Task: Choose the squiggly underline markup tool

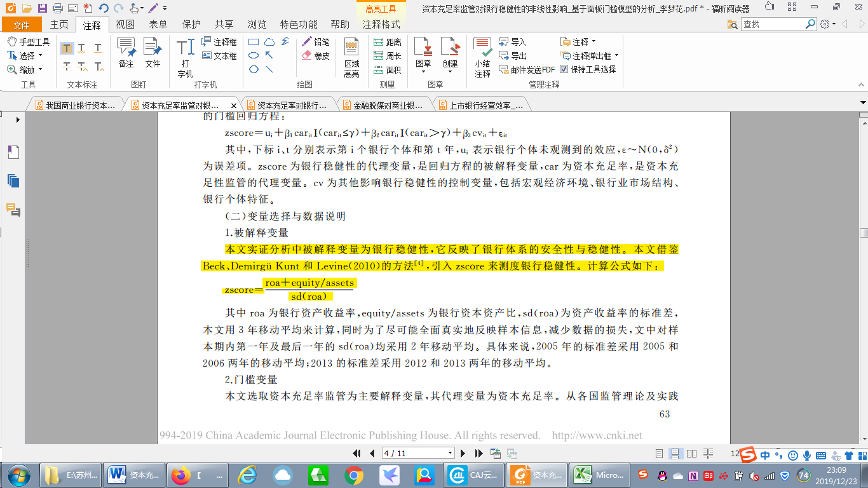Action: (82, 48)
